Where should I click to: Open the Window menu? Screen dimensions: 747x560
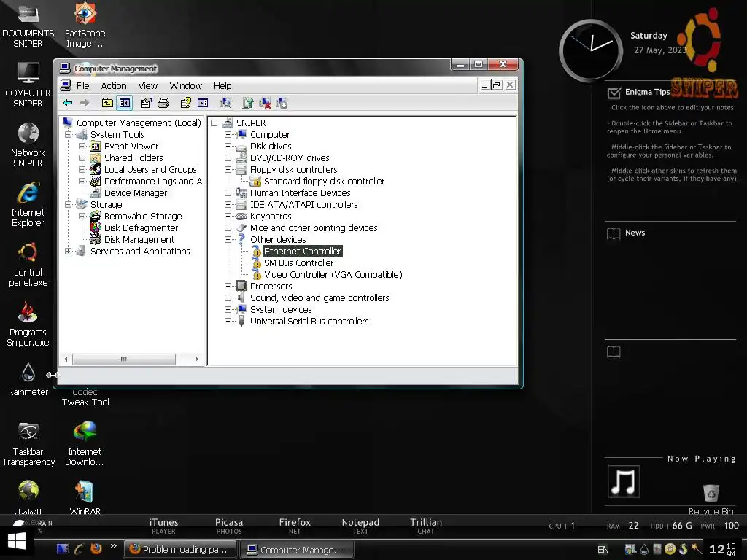186,86
